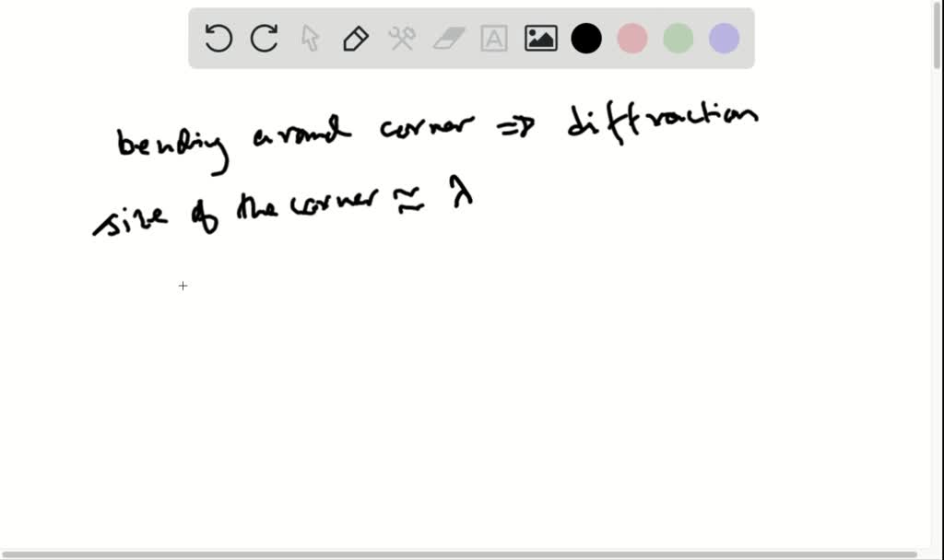Choose the pen drawing tool
Viewport: 944px width, 560px height.
[x=356, y=39]
